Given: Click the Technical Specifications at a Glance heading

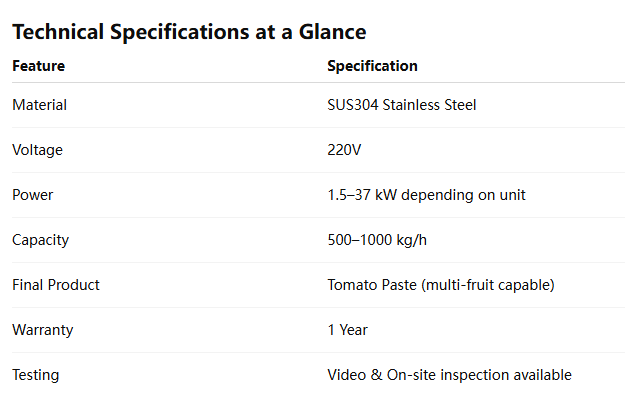Looking at the screenshot, I should pos(189,32).
